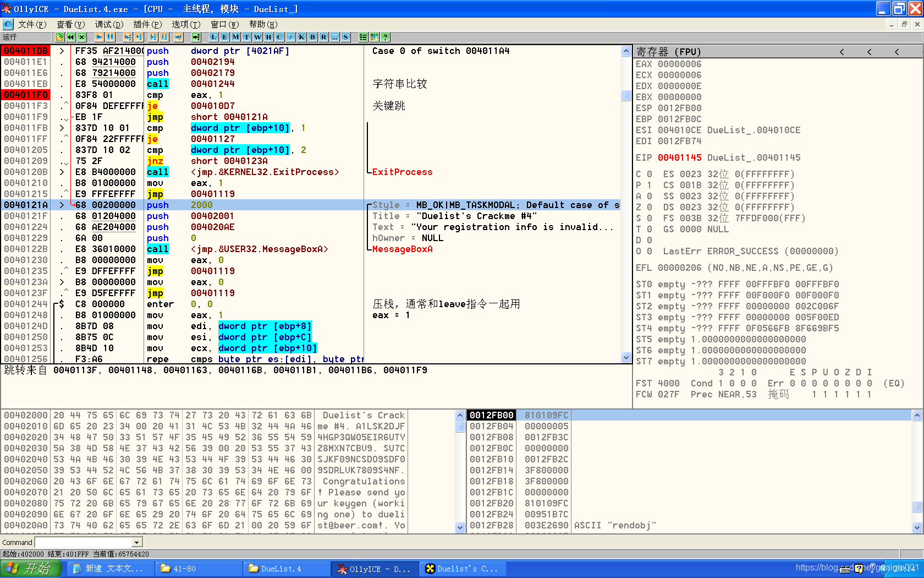Open Breakpoints window with B button
924x578 pixels.
click(x=312, y=37)
